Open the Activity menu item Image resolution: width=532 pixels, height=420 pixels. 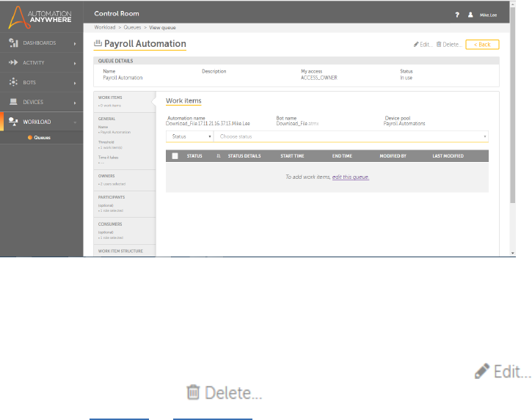pyautogui.click(x=41, y=62)
